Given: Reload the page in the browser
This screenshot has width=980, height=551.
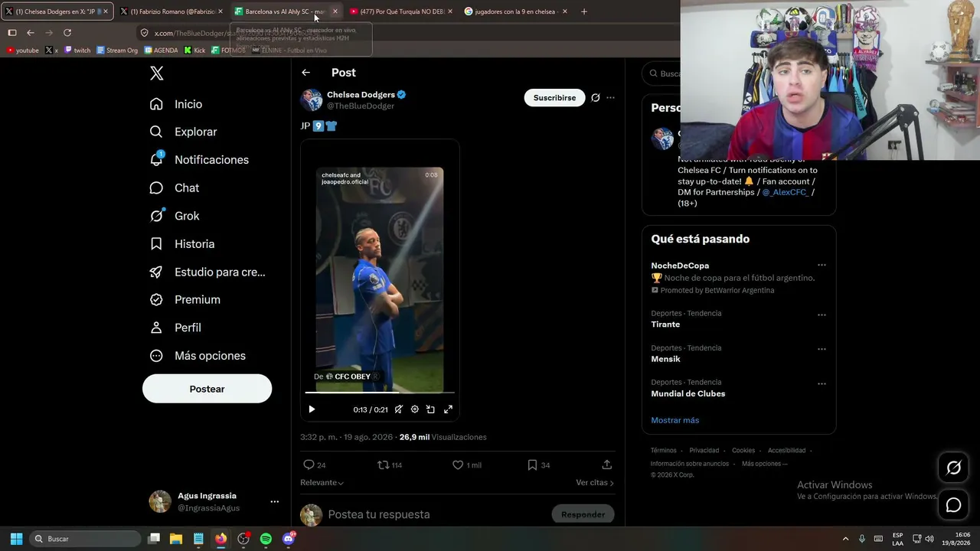Looking at the screenshot, I should (x=67, y=33).
